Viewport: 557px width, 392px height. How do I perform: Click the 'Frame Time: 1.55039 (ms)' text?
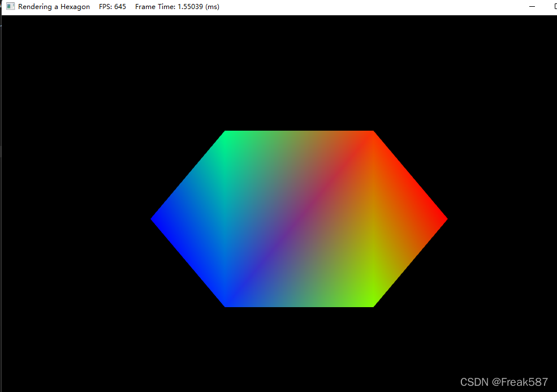click(x=177, y=7)
